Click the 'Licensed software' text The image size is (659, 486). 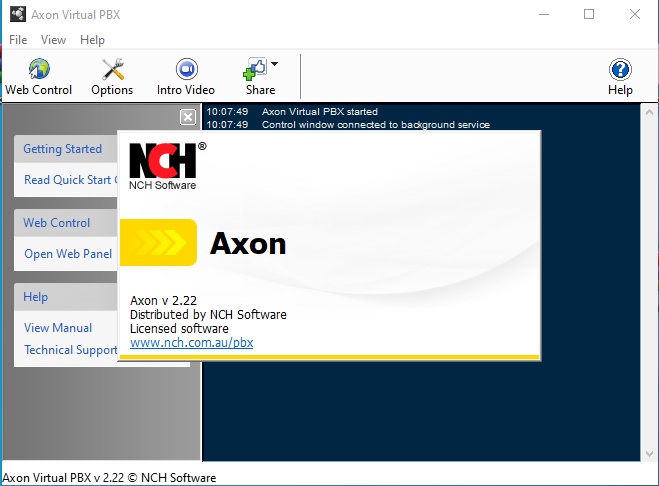tap(179, 328)
